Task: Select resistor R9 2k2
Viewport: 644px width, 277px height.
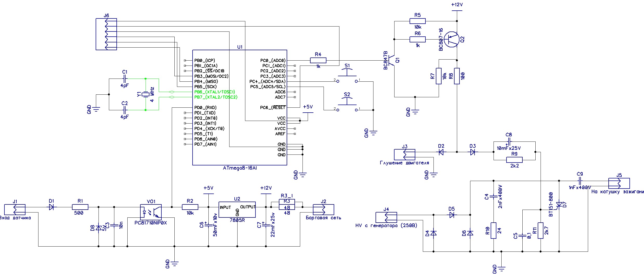Action: 514,160
